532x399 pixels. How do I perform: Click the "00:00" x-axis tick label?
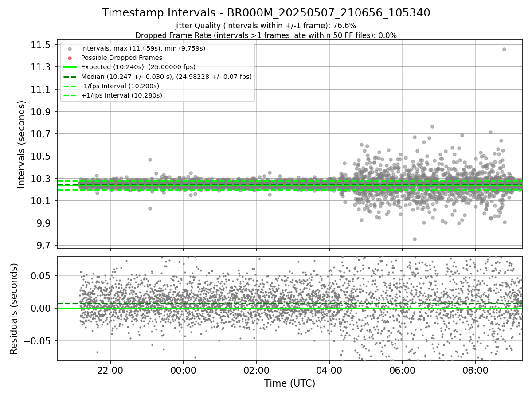tap(183, 371)
